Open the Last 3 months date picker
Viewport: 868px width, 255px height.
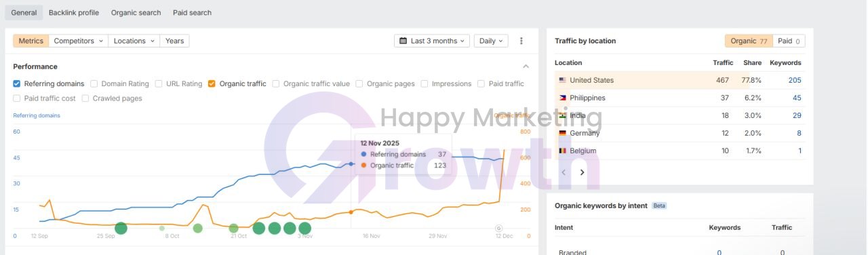click(x=432, y=41)
